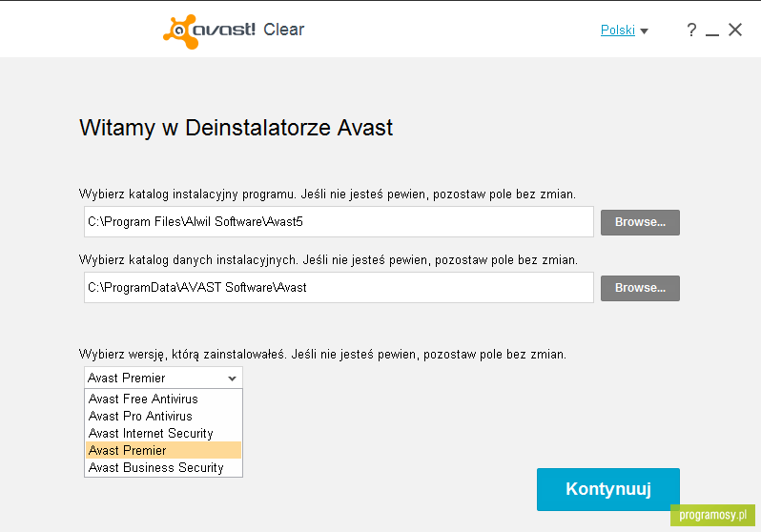Browse for the installation data folder
761x532 pixels.
[640, 288]
